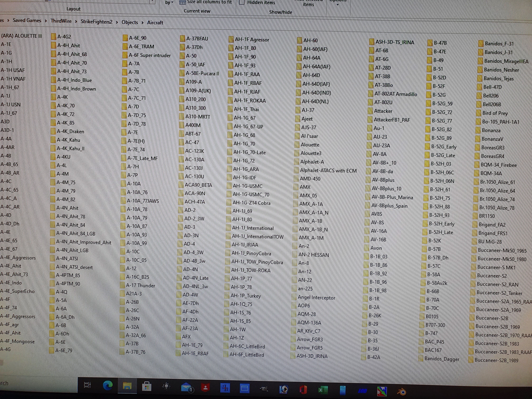Open the 'by' dropdown in Current view

(169, 2)
